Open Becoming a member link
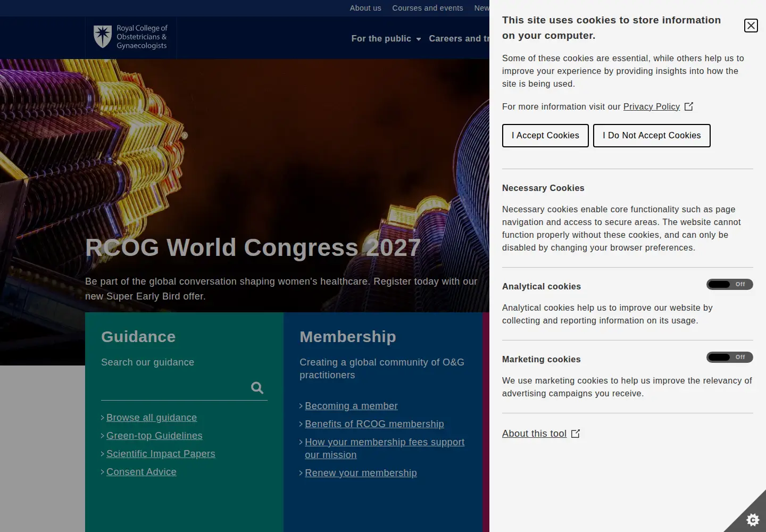Viewport: 766px width, 532px height. pos(351,406)
